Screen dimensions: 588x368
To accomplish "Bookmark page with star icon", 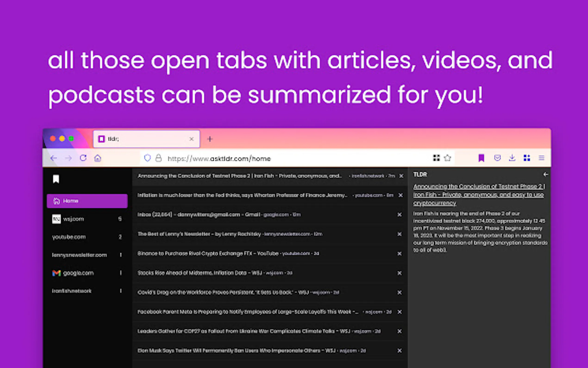I will point(447,158).
